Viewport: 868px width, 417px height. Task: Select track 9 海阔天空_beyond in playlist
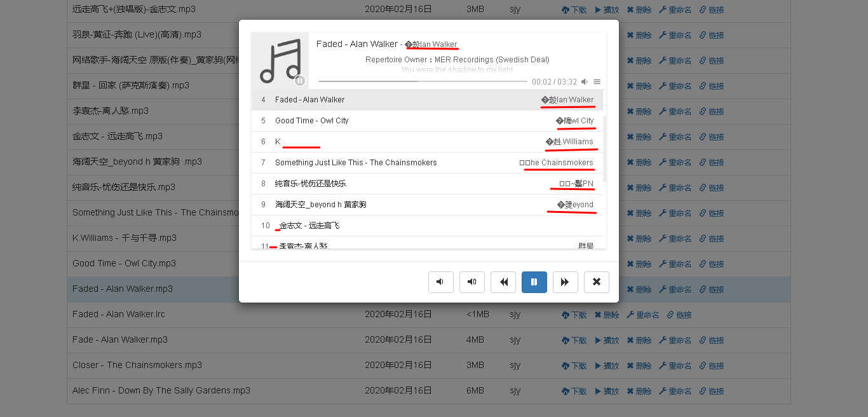pos(320,205)
